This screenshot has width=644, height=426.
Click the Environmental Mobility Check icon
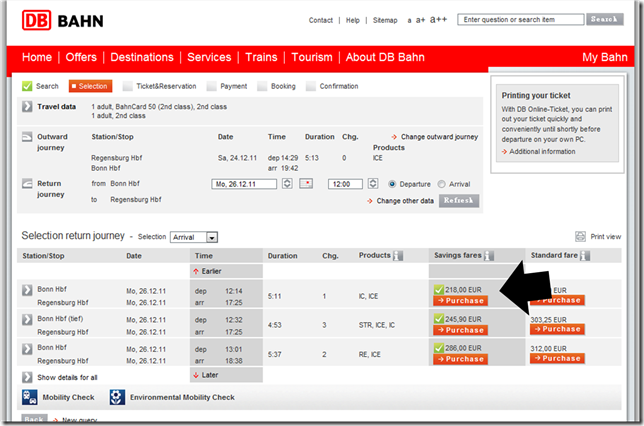[117, 397]
